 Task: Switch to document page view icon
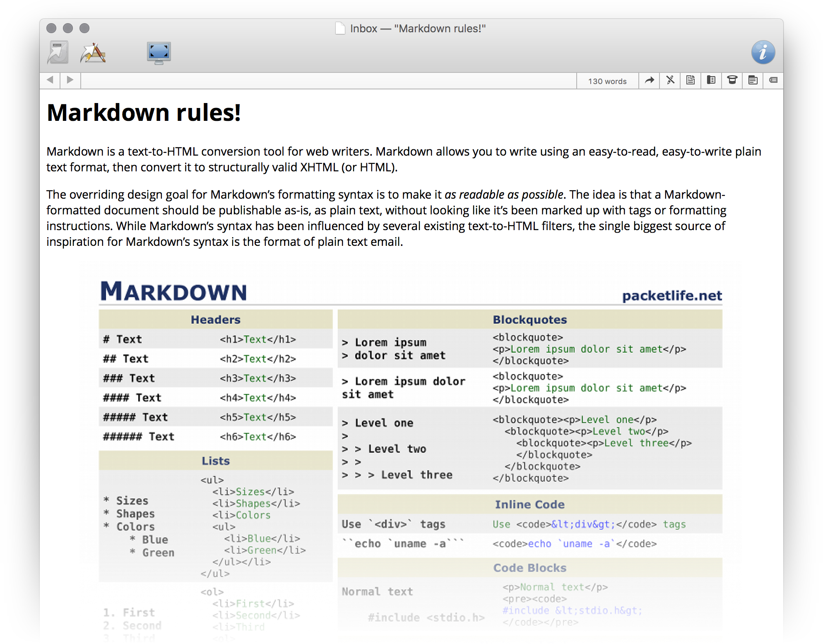[691, 80]
